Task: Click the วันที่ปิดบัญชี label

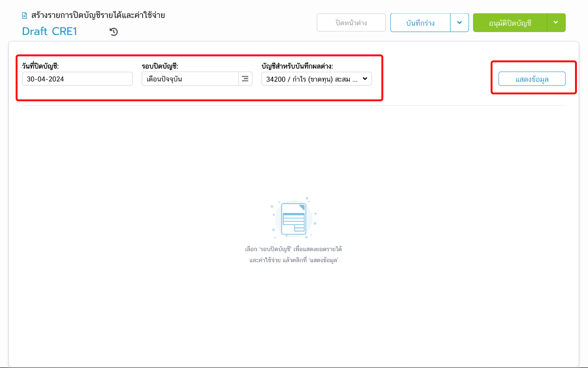Action: 44,66
